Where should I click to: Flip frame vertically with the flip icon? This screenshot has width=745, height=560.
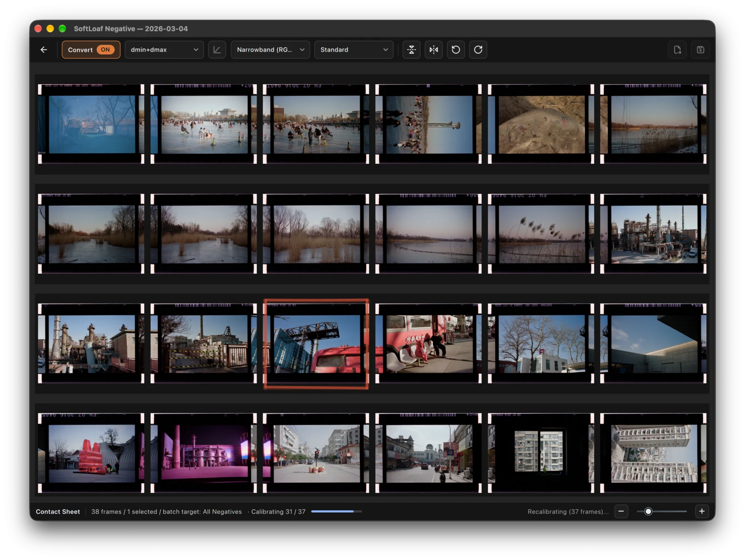click(x=412, y=50)
